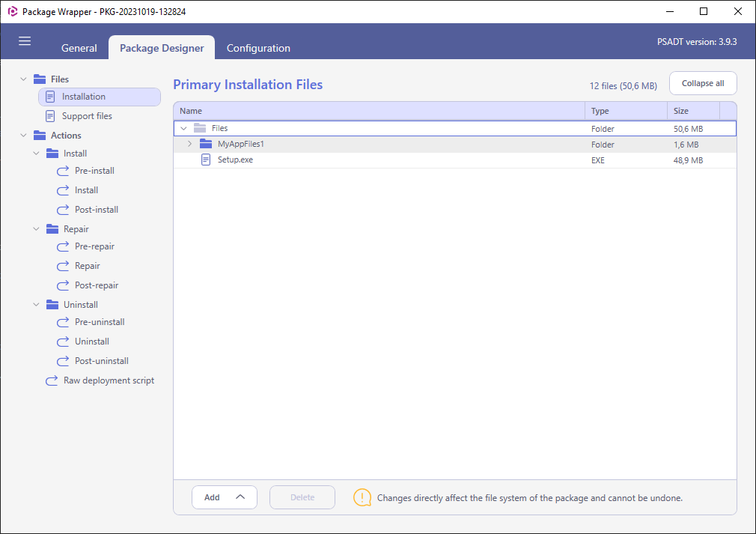The image size is (756, 534).
Task: Open Raw deployment script
Action: click(109, 380)
